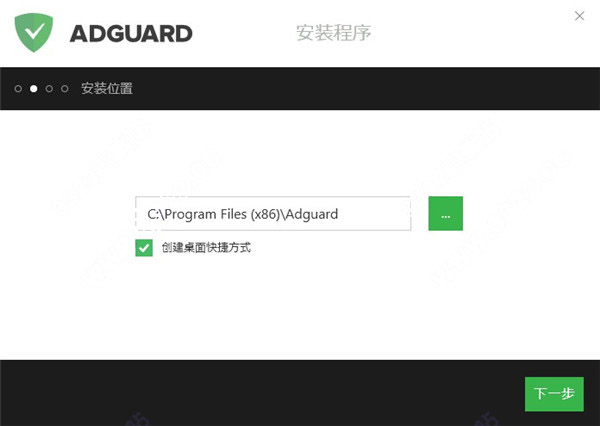
Task: Click Program Files (x86) in path
Action: [222, 214]
